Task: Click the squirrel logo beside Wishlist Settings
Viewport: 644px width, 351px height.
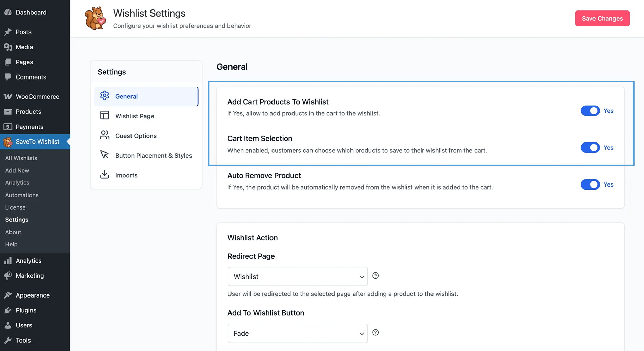Action: click(95, 18)
